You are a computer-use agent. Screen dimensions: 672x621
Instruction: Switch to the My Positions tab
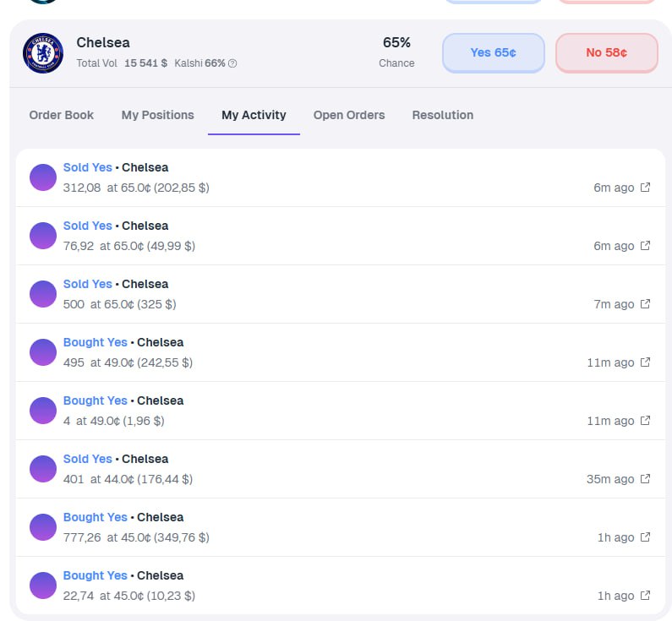(158, 115)
